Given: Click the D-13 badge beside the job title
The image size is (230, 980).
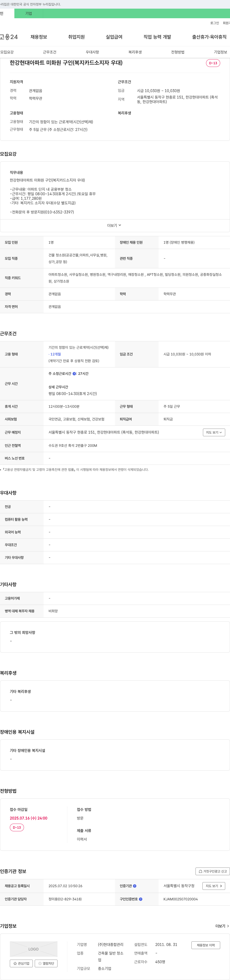Looking at the screenshot, I should click(213, 63).
